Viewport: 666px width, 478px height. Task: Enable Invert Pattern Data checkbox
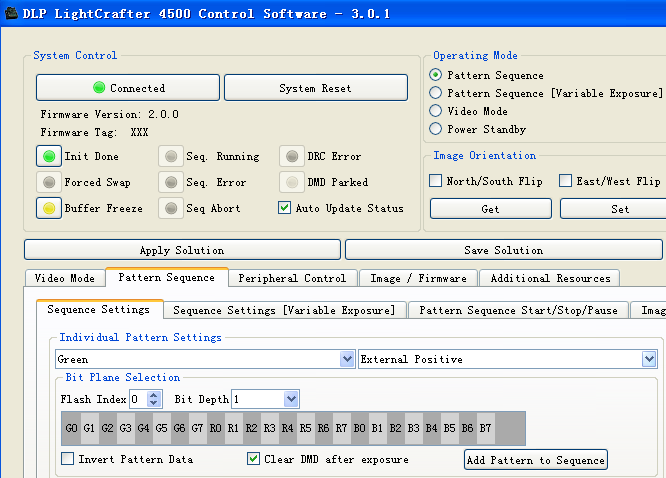(68, 459)
